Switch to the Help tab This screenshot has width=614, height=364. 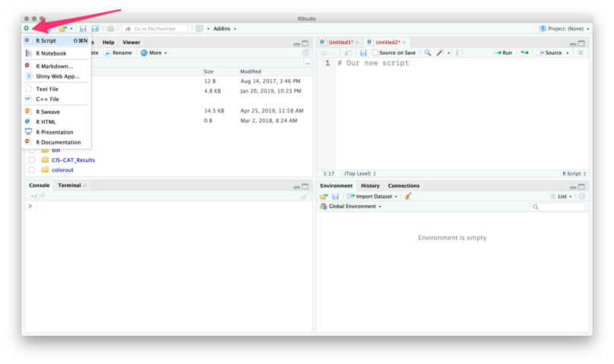(x=109, y=43)
